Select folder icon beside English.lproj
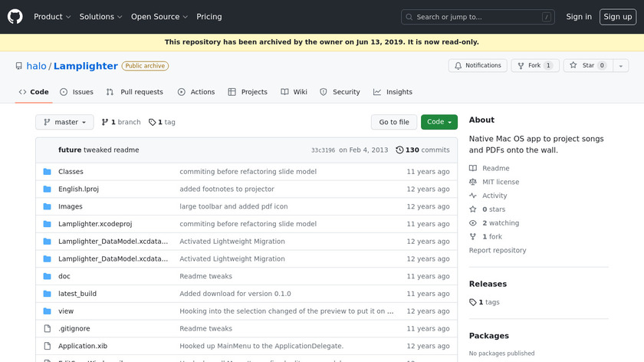 (x=48, y=189)
